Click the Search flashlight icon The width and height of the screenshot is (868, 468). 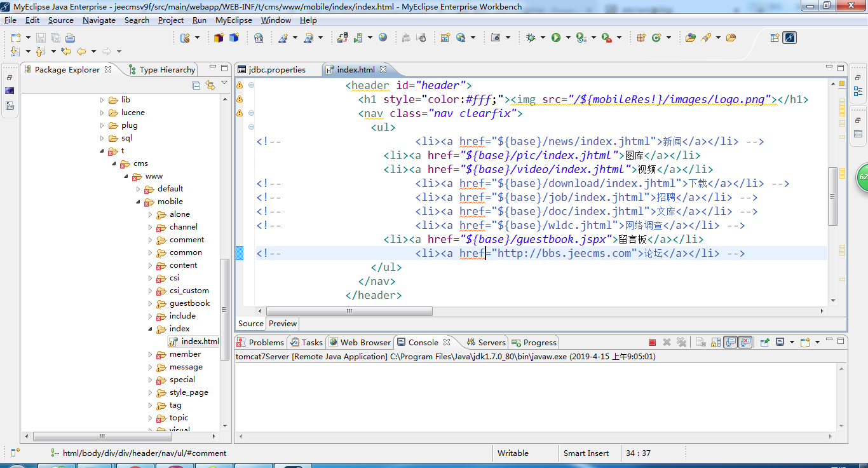click(705, 38)
